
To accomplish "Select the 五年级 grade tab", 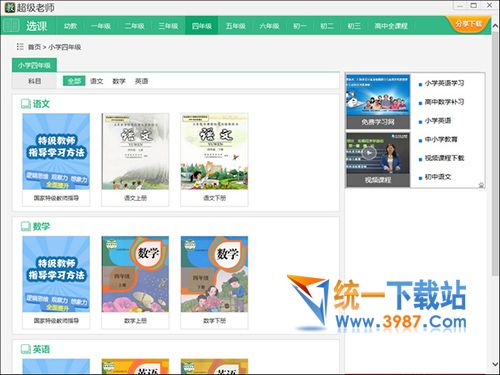I will click(235, 26).
